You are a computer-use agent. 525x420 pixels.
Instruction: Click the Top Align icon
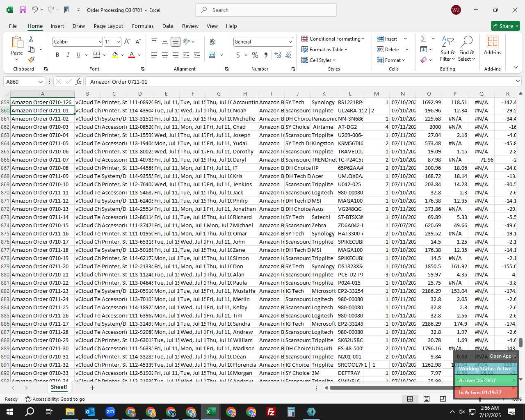[154, 42]
